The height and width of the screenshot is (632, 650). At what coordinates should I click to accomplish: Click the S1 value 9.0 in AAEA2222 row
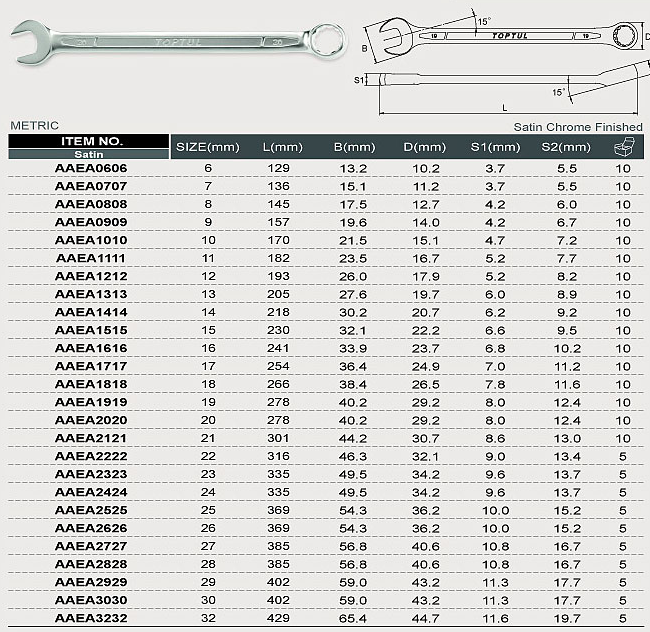coord(495,457)
